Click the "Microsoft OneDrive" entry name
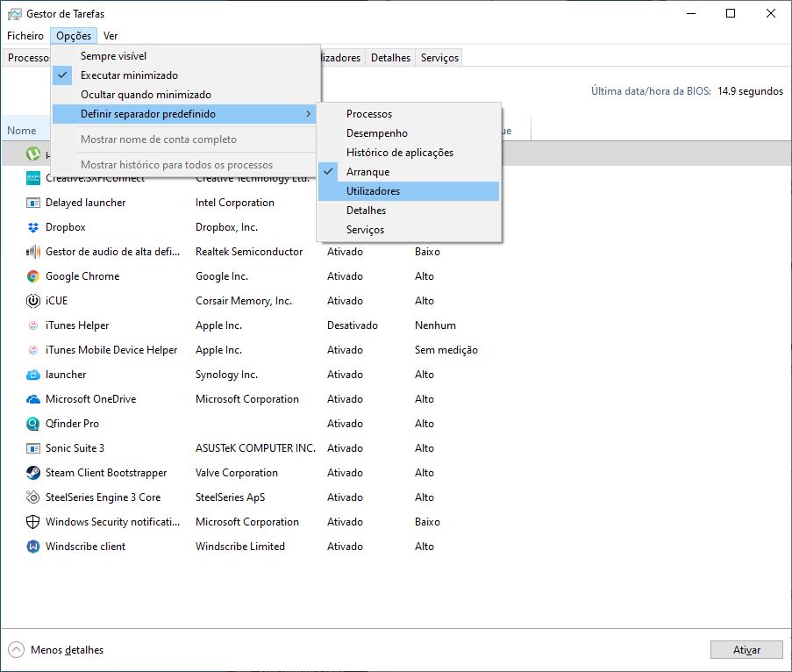Image resolution: width=792 pixels, height=672 pixels. (x=91, y=399)
